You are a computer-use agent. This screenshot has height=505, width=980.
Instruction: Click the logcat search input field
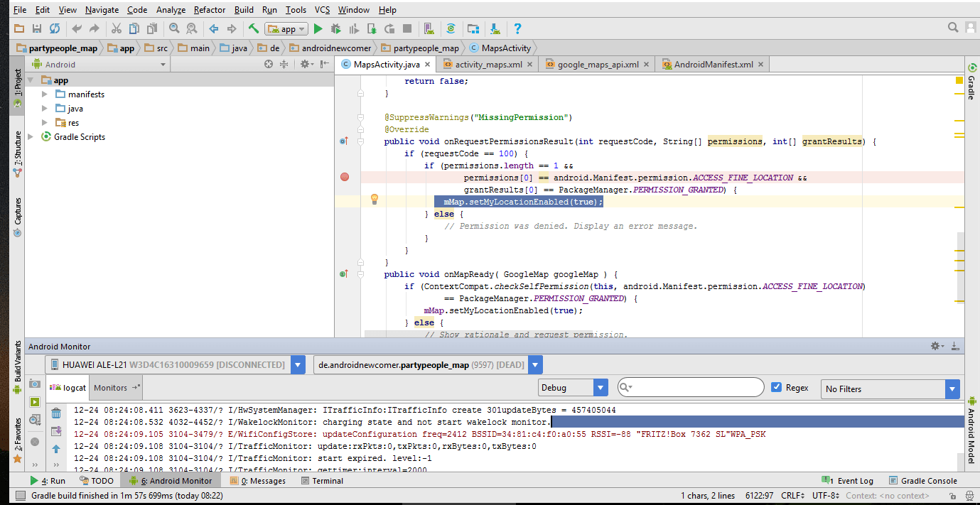click(690, 387)
